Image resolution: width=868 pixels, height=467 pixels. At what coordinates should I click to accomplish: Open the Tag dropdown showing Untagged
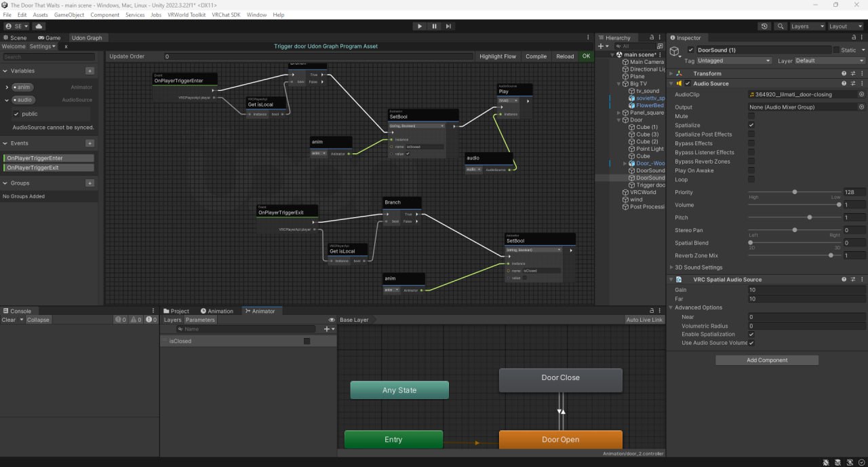coord(733,61)
